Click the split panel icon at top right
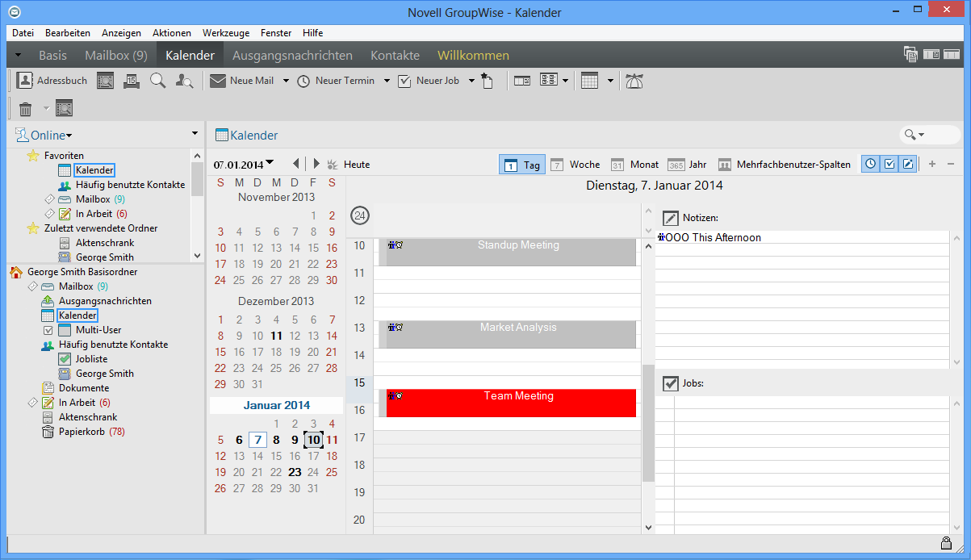The height and width of the screenshot is (560, 971). pyautogui.click(x=931, y=55)
